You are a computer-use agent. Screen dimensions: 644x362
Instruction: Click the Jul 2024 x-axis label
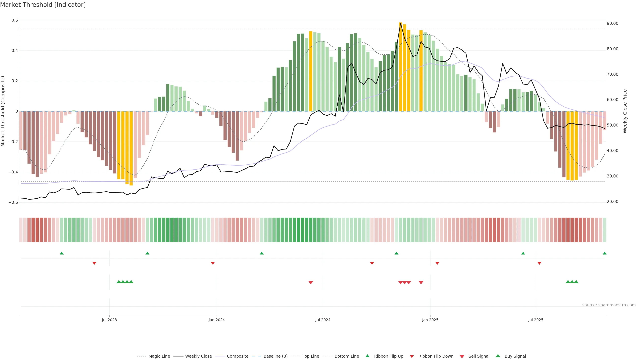click(323, 320)
